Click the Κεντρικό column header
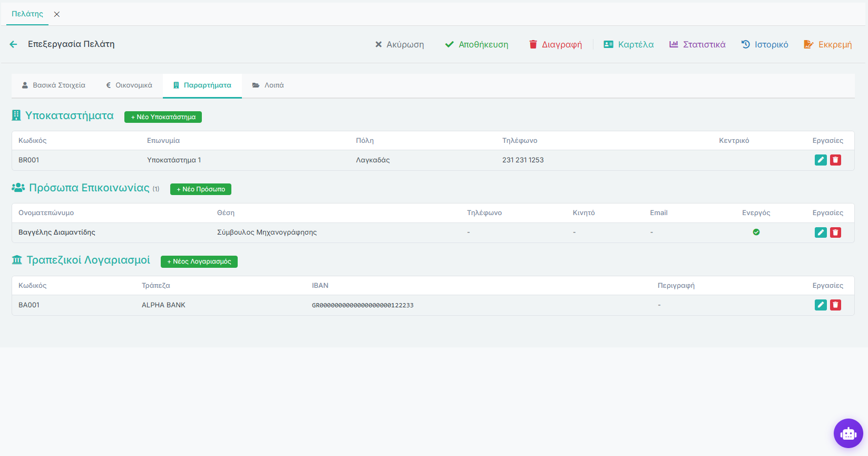The height and width of the screenshot is (456, 868). click(x=734, y=141)
